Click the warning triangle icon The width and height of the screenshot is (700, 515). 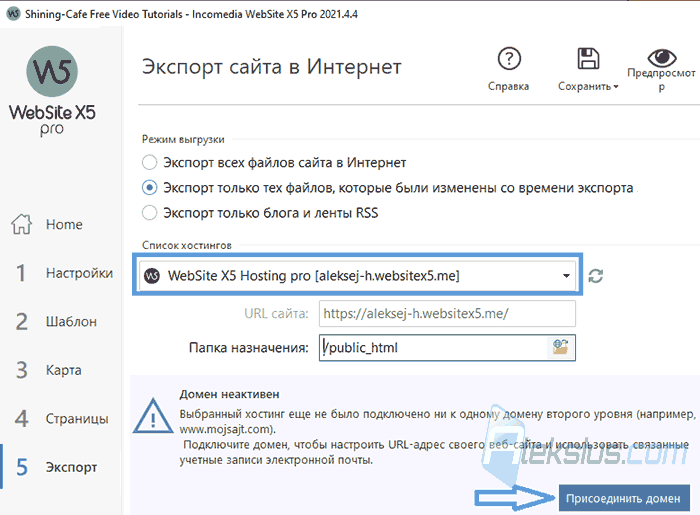153,416
